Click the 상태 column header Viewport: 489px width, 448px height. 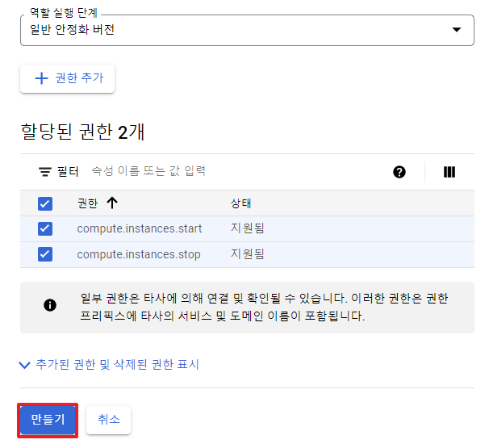pos(241,203)
